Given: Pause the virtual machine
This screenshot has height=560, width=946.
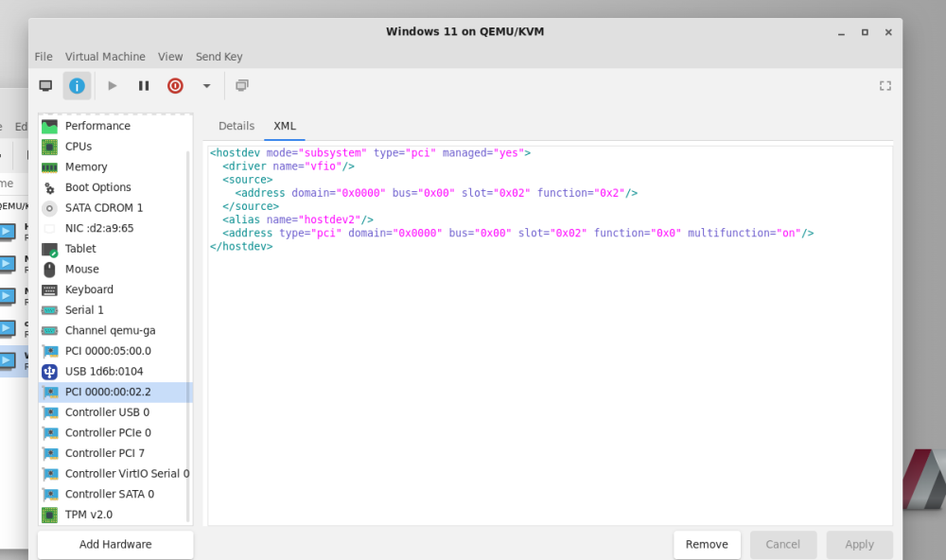Looking at the screenshot, I should point(144,86).
